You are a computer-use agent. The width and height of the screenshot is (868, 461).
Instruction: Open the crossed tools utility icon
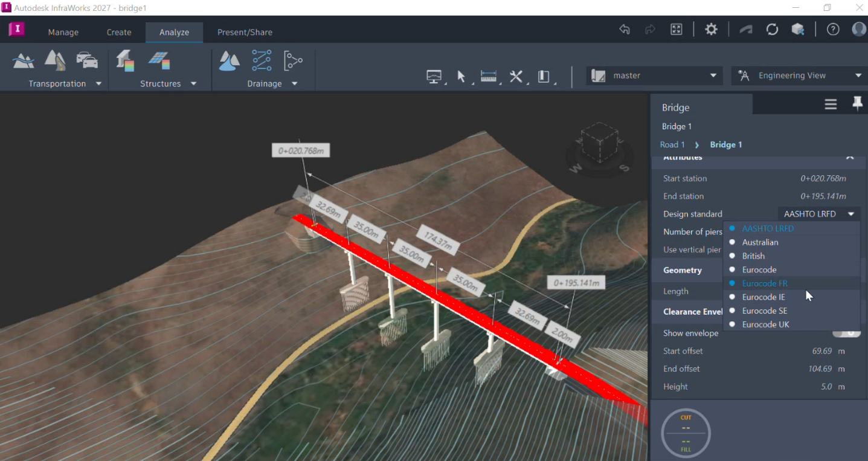[516, 77]
